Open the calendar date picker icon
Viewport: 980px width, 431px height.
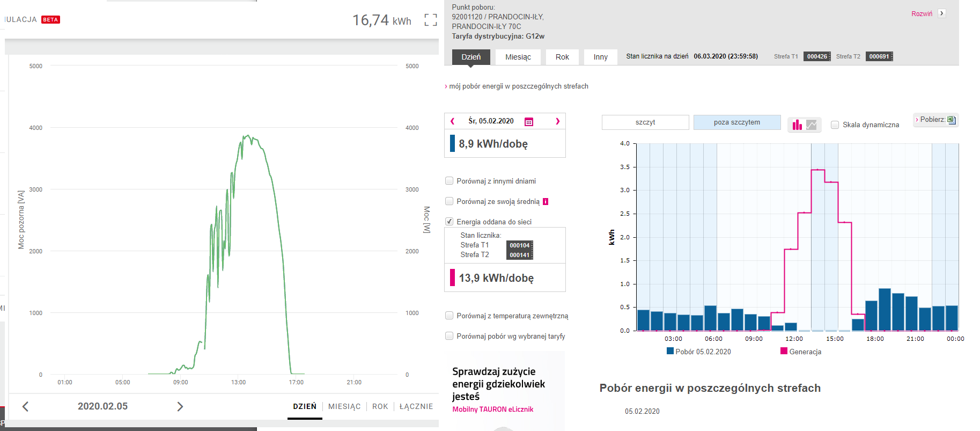tap(528, 122)
